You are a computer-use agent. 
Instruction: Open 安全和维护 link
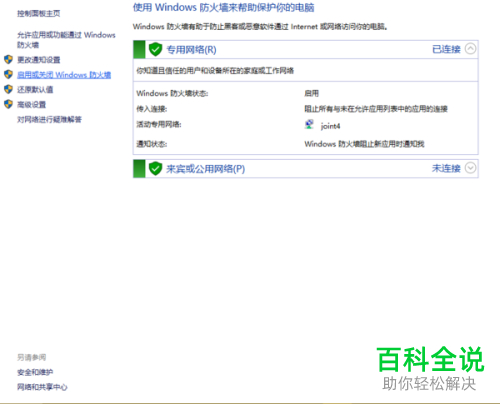coord(35,372)
